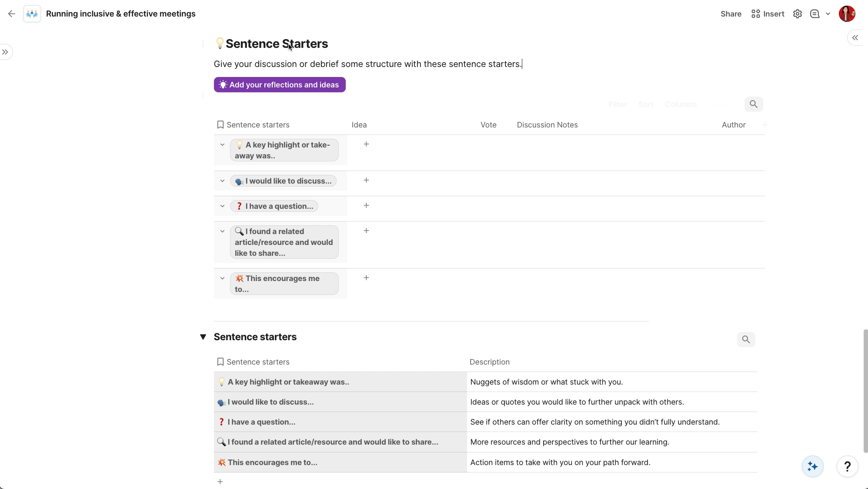Expand the left page list sidebar
This screenshot has height=489, width=868.
[5, 52]
